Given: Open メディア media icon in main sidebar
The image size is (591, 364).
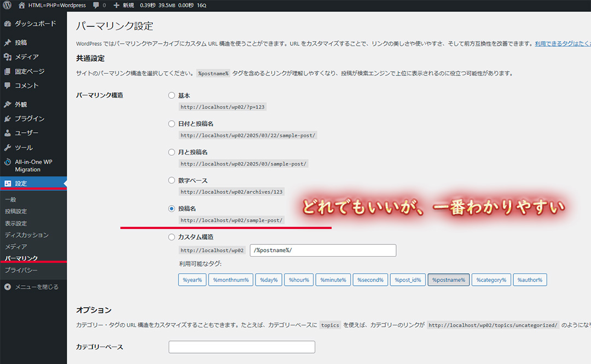Looking at the screenshot, I should click(x=8, y=57).
